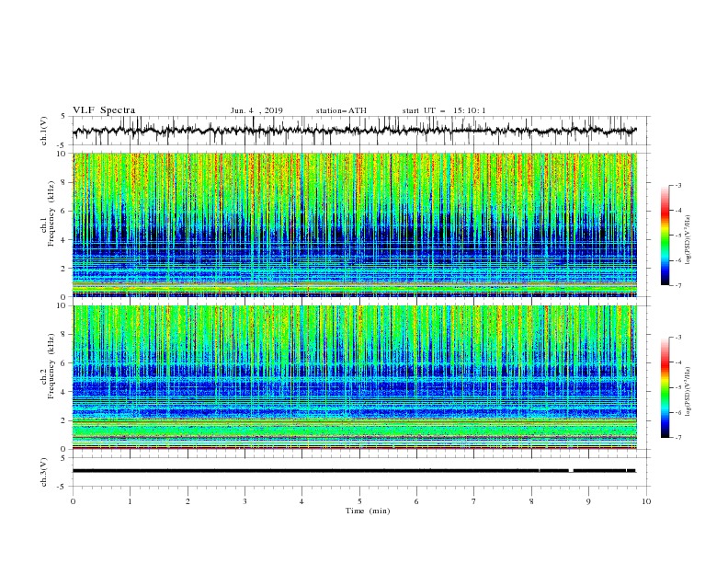The image size is (728, 563).
Task: Click the ch.2 colorbar "log(PSD)(V²/Hz)" label
Action: point(688,392)
